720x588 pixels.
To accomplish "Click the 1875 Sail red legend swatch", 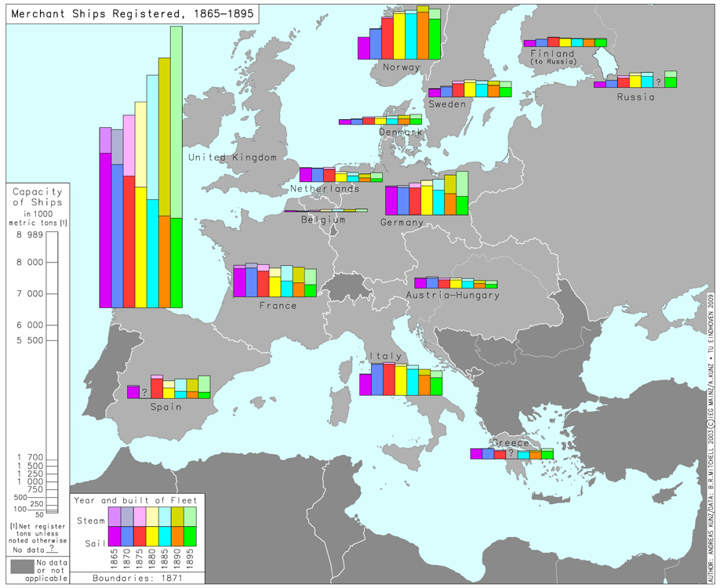I will [140, 535].
